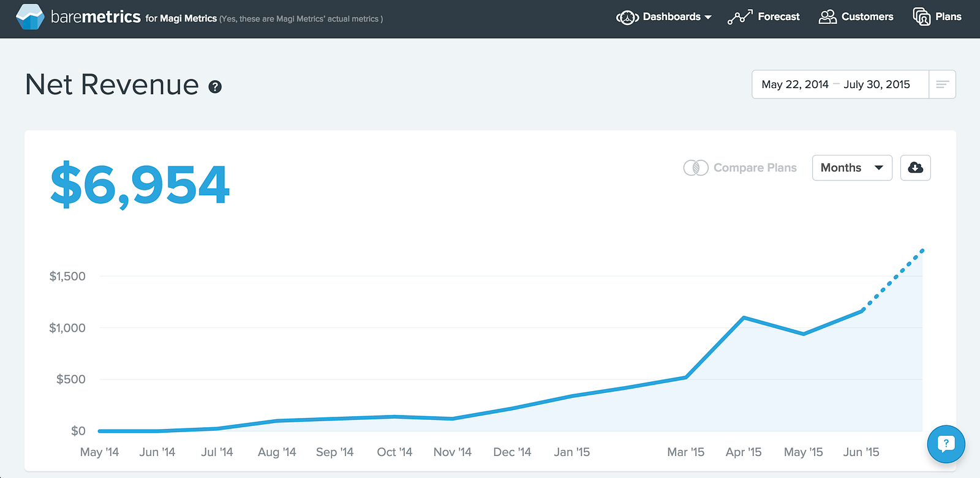Click the Net Revenue help question mark

coord(215,87)
